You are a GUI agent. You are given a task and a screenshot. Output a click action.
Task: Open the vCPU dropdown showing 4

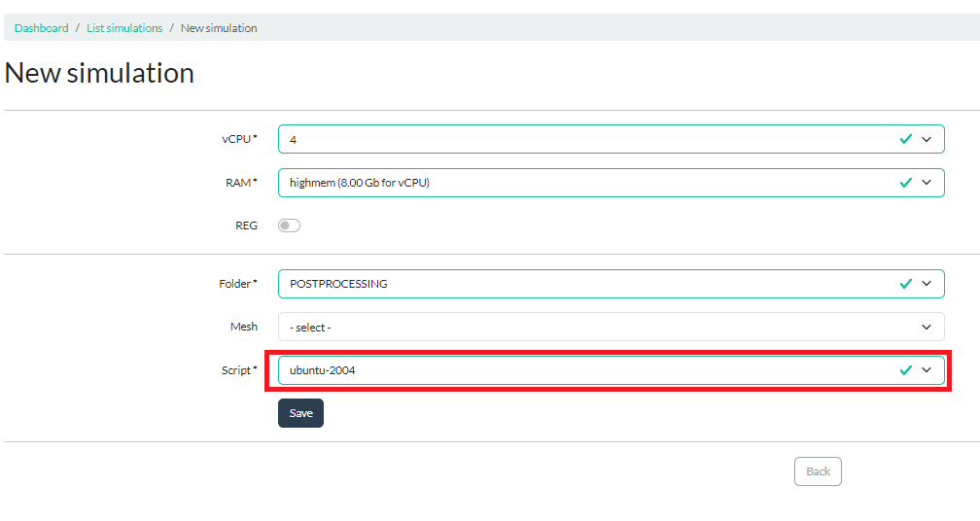(612, 139)
